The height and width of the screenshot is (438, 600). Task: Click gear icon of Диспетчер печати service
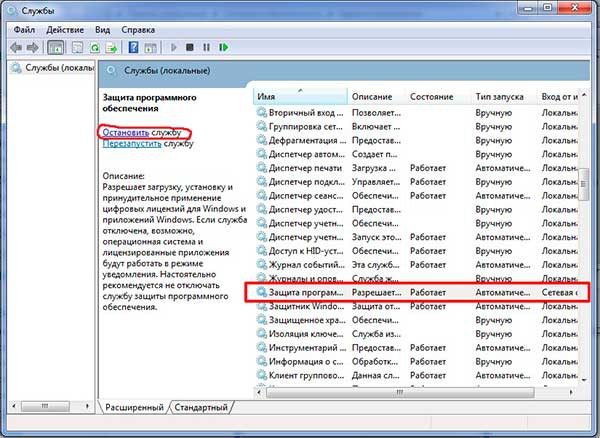(261, 168)
